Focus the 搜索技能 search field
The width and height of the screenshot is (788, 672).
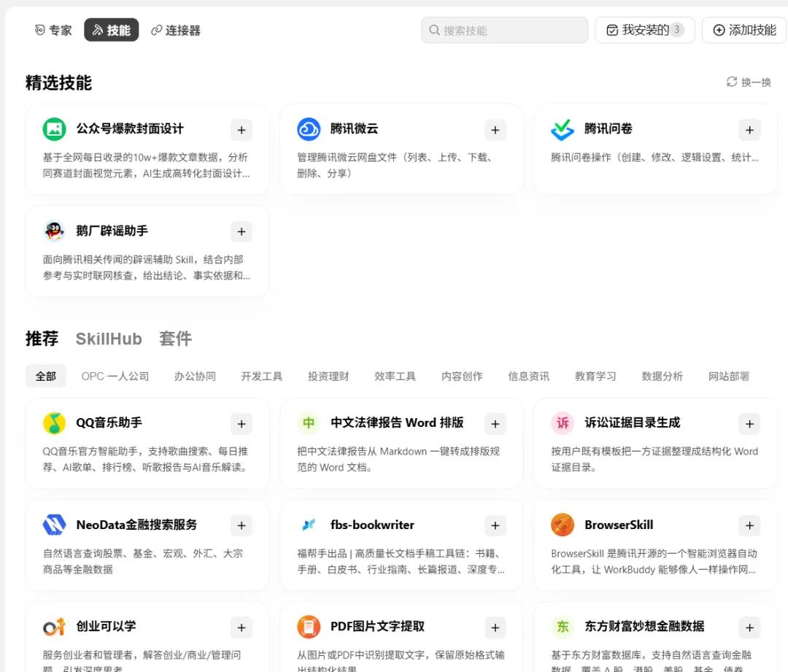tap(505, 30)
